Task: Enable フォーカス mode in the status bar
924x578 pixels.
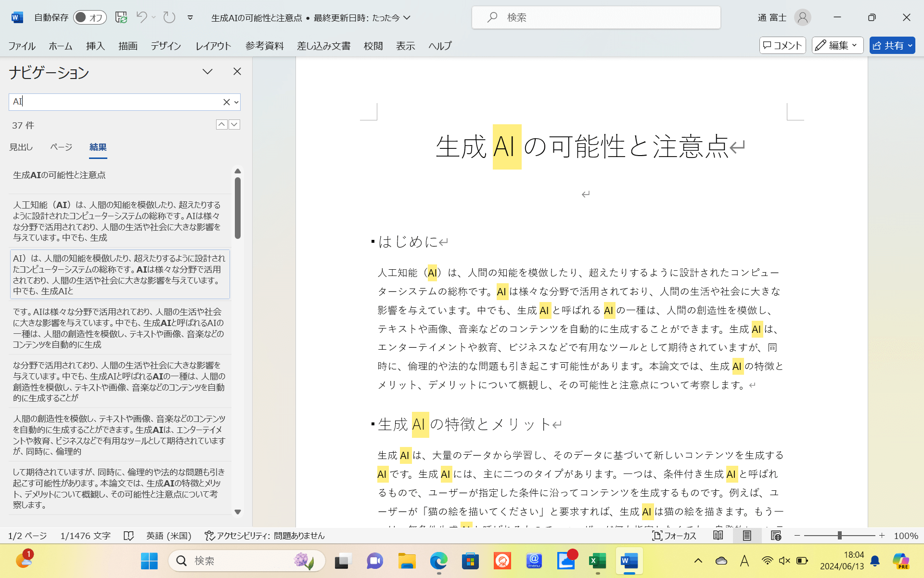Action: coord(675,536)
